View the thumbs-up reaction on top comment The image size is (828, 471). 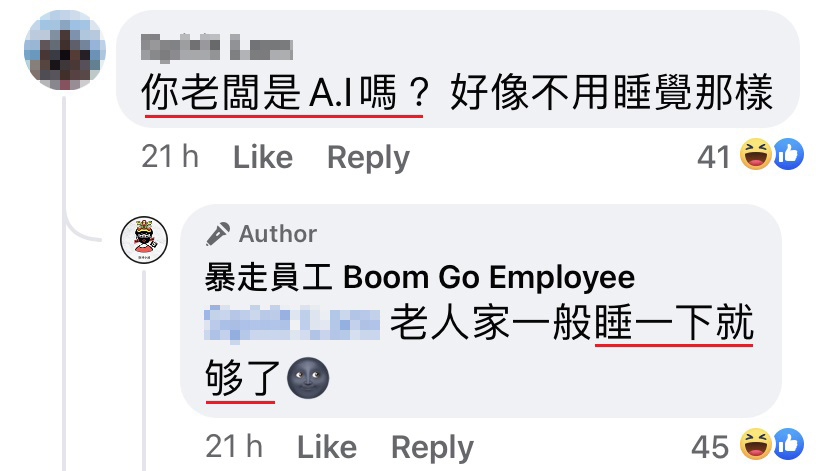coord(788,154)
